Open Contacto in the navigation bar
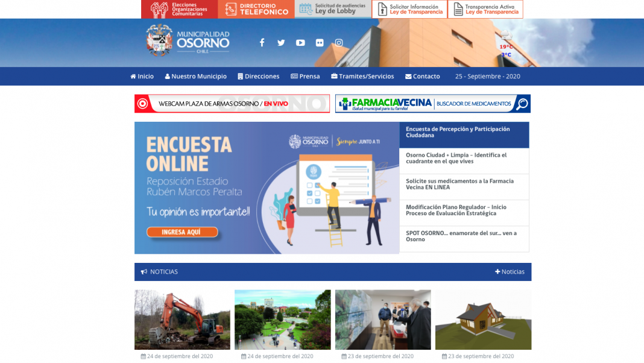The height and width of the screenshot is (363, 644). point(423,77)
